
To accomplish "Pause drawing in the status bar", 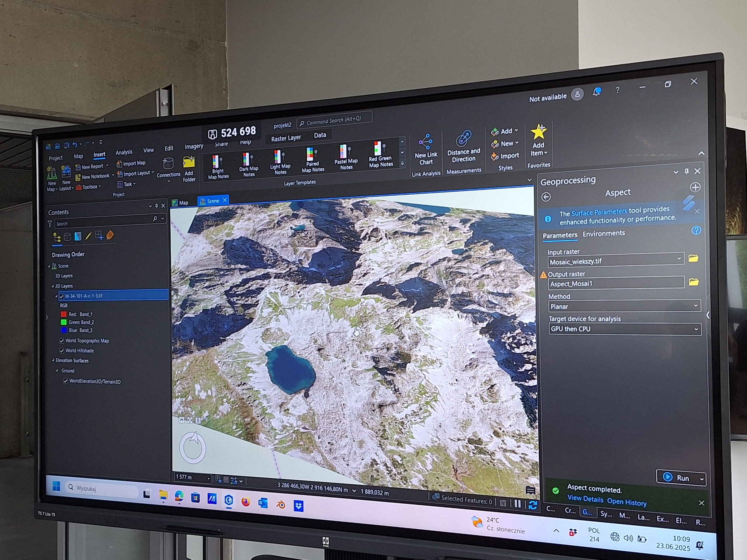I will pyautogui.click(x=517, y=504).
